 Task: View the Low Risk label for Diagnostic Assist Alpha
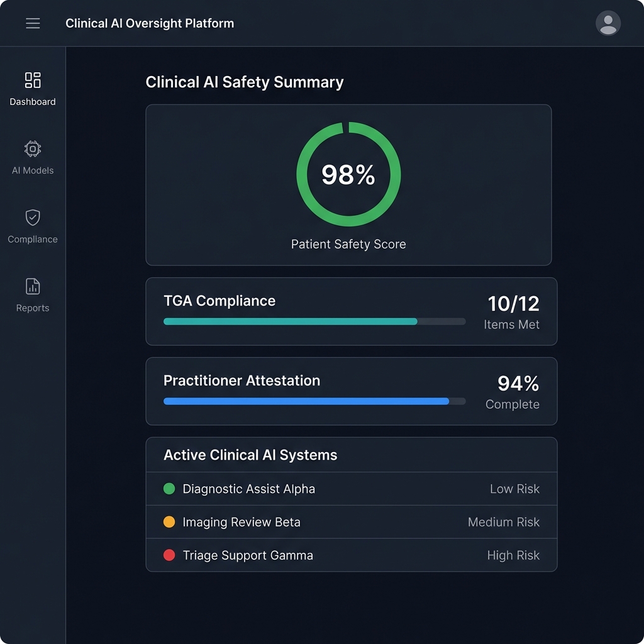[514, 488]
